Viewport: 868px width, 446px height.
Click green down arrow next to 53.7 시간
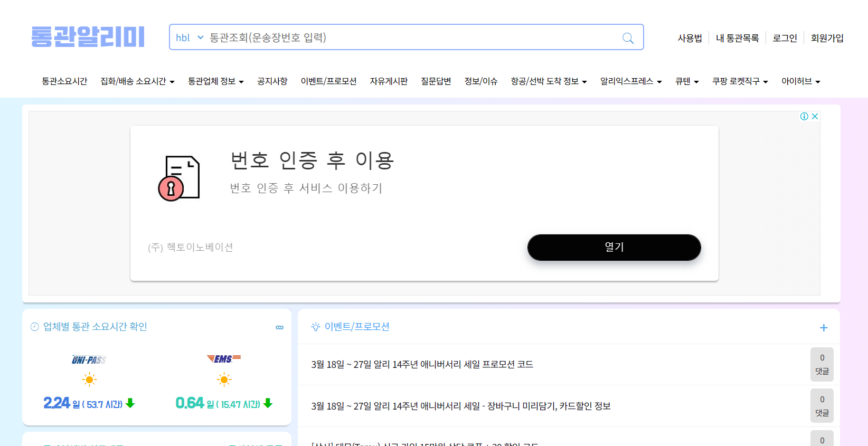tap(130, 403)
